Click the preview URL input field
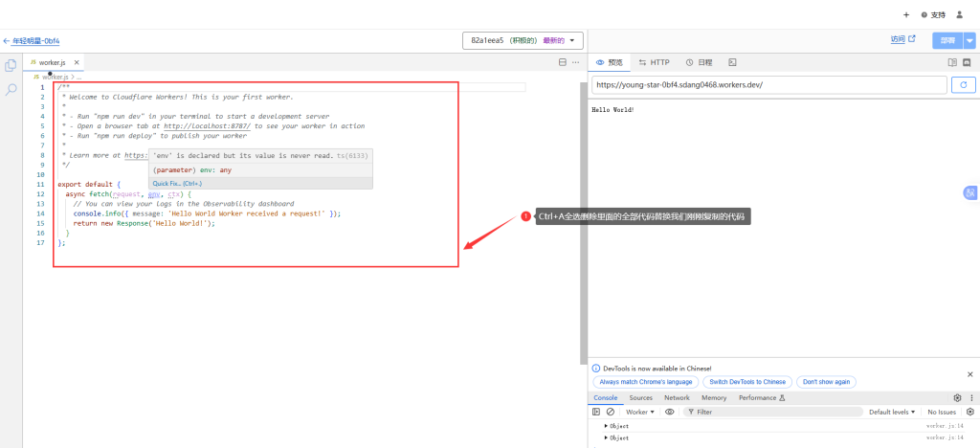The height and width of the screenshot is (448, 980). pyautogui.click(x=768, y=84)
